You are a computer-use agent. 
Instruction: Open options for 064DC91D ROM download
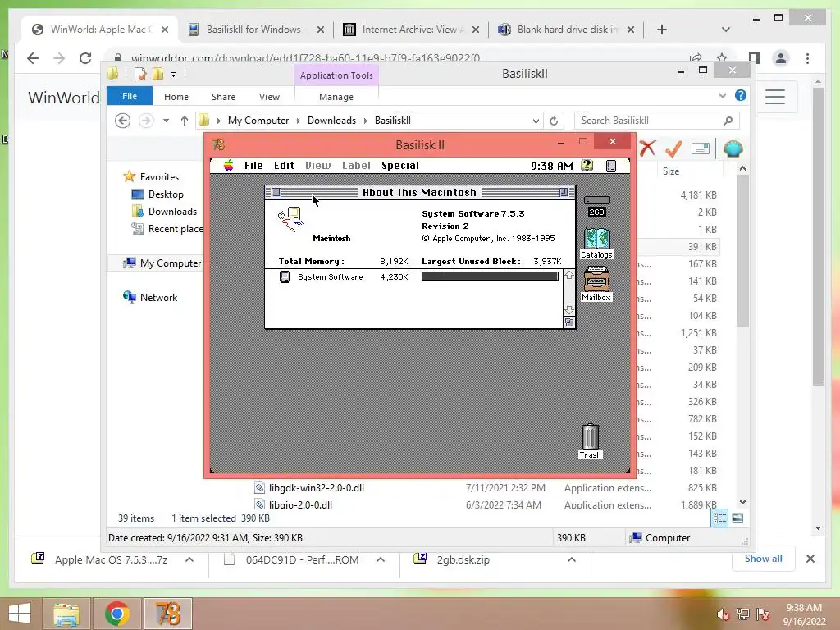381,559
